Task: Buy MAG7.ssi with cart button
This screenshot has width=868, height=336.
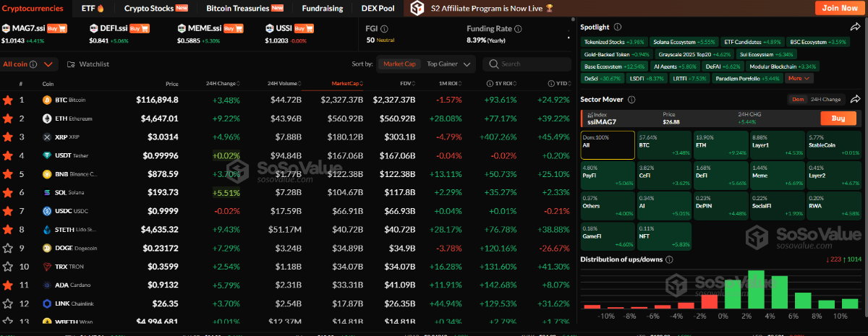Action: 56,27
